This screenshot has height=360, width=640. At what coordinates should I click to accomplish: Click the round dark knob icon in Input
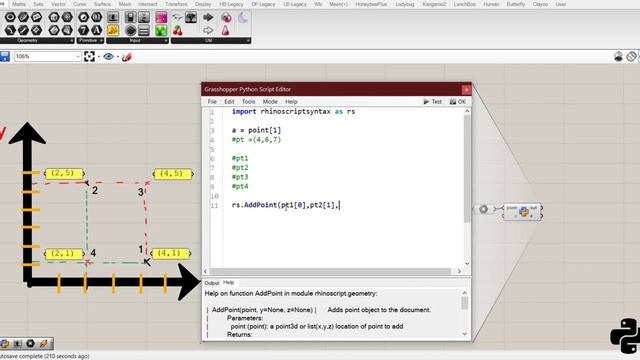pyautogui.click(x=131, y=30)
